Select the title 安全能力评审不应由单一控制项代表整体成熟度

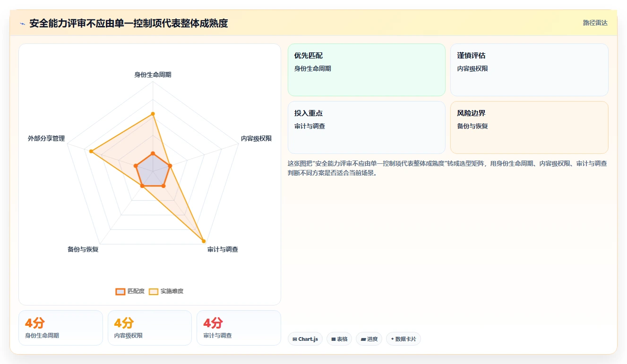pos(129,23)
